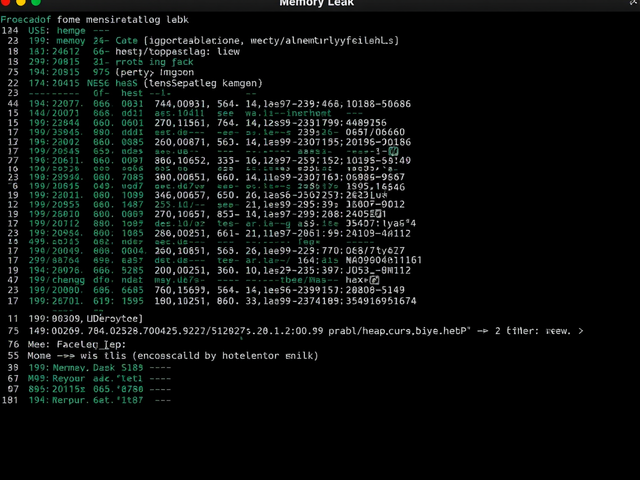
Task: Click the arrow symbol before '2 tiller'
Action: point(483,331)
